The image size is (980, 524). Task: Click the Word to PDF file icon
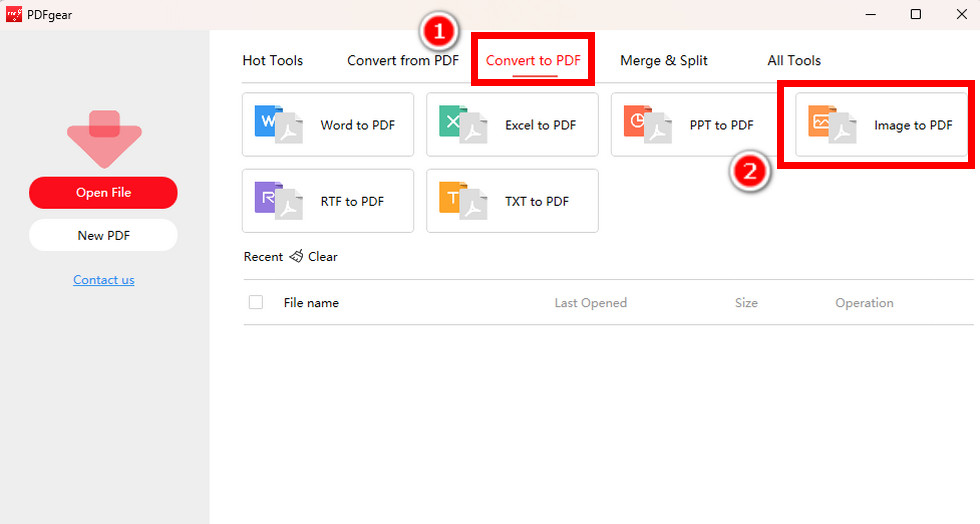click(278, 124)
